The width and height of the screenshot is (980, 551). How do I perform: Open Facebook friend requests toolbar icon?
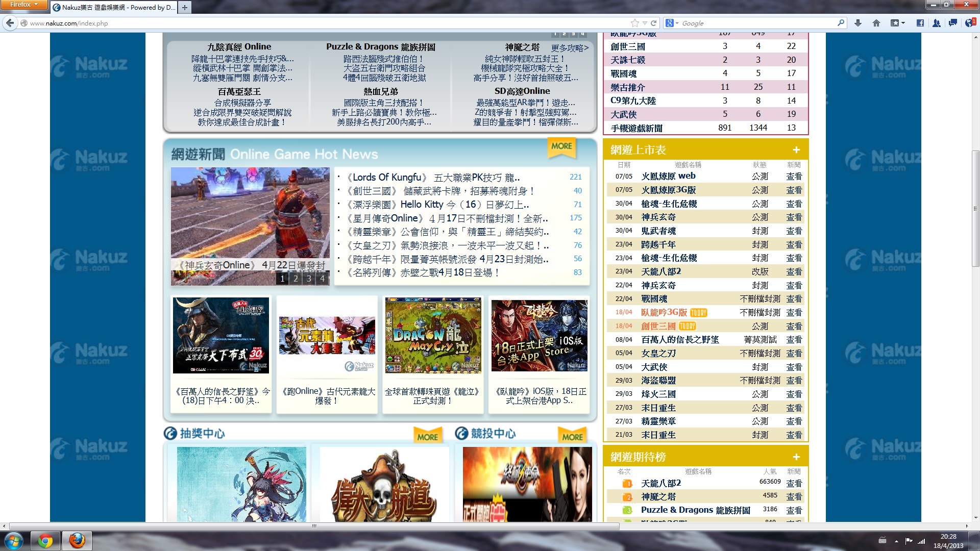click(936, 23)
